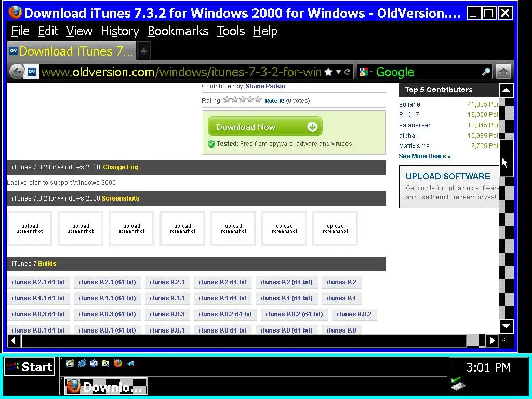Click contributor sofiane in Top 5
Image resolution: width=532 pixels, height=399 pixels.
(409, 104)
